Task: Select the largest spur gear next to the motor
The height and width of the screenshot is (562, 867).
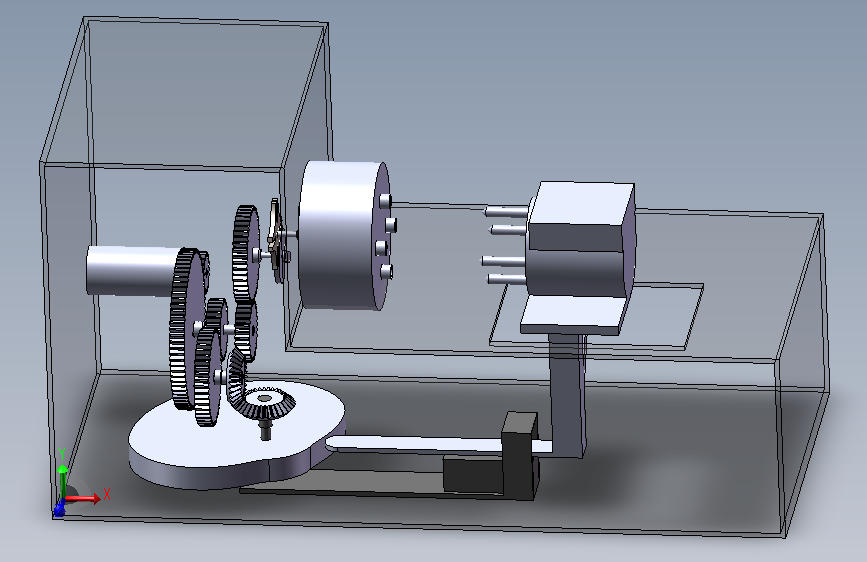Action: click(x=185, y=329)
